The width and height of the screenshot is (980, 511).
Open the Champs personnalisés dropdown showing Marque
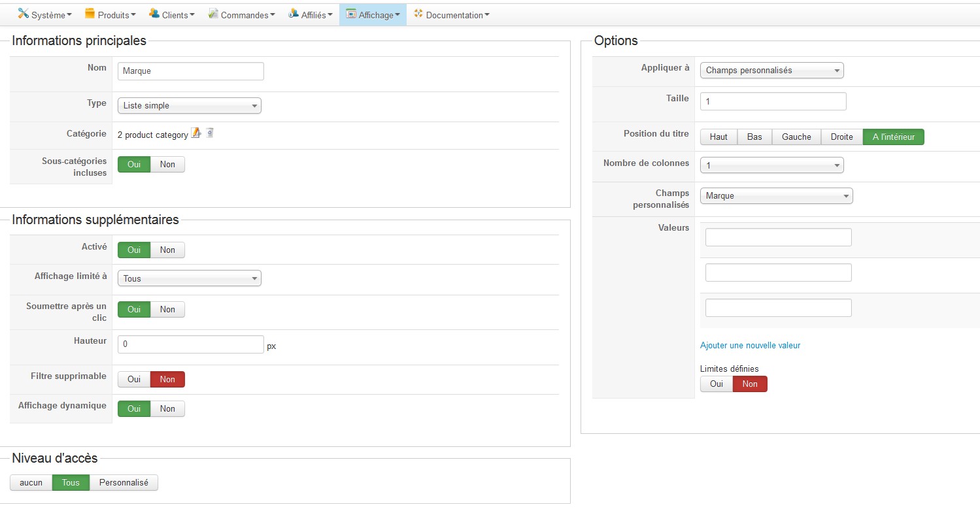click(x=777, y=195)
